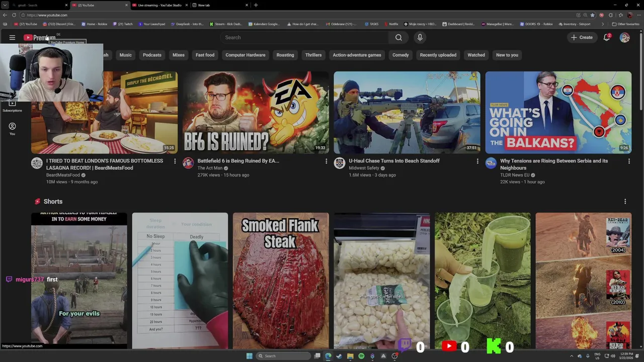644x362 pixels.
Task: Open the Other favourites folder
Action: 625,24
